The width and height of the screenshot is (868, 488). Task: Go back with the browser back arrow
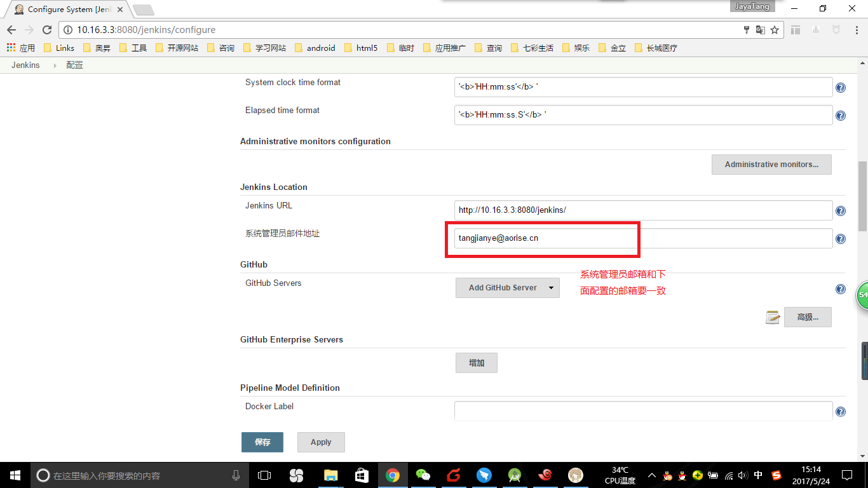point(11,30)
